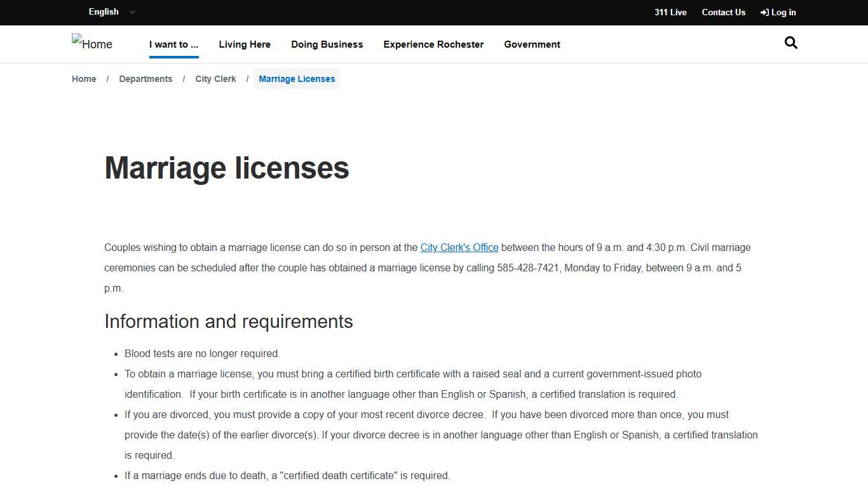
Task: Open the "I want to ..." menu
Action: coord(173,44)
